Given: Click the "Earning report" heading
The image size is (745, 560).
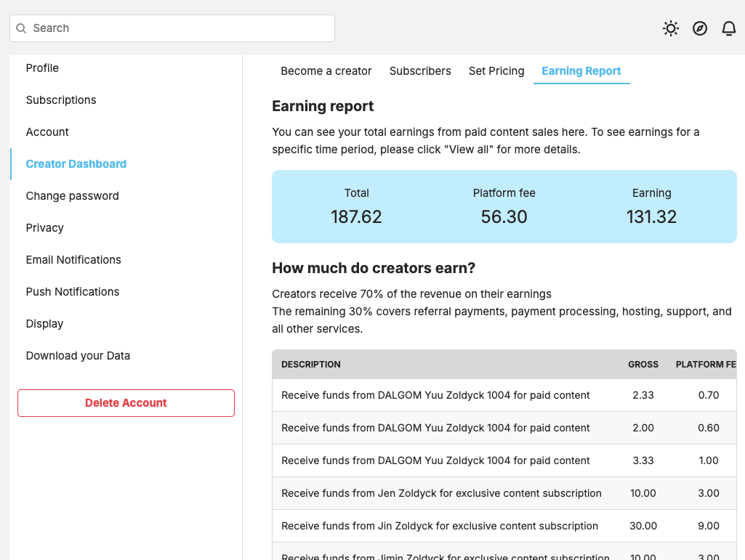Looking at the screenshot, I should (323, 106).
